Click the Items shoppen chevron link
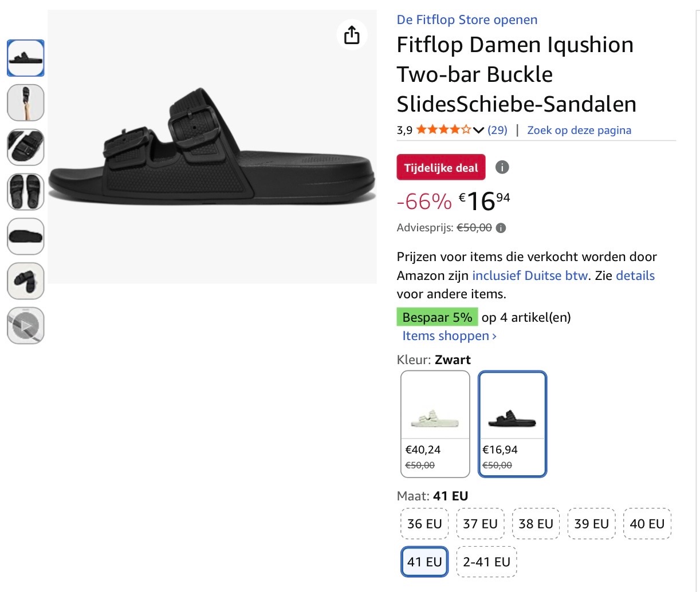 point(449,336)
